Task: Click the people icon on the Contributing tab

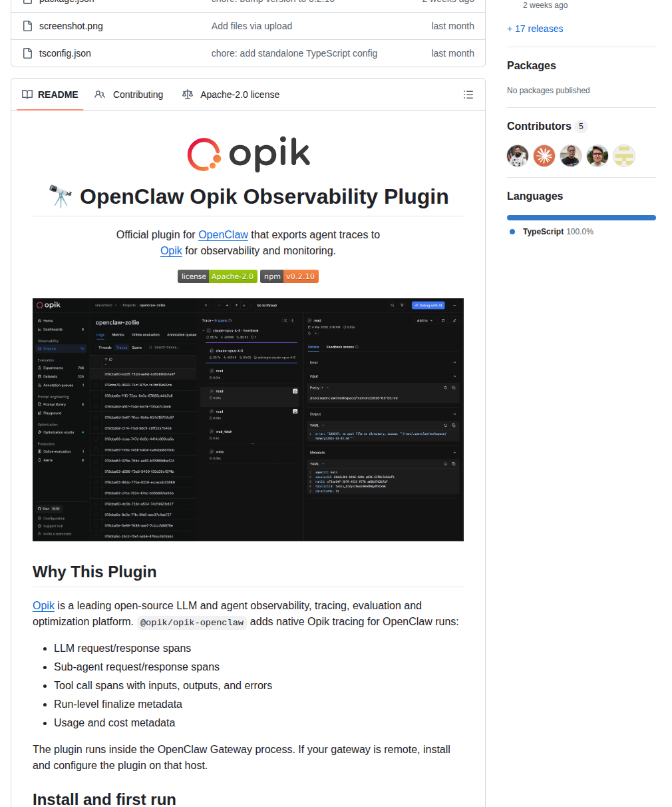Action: (x=100, y=95)
